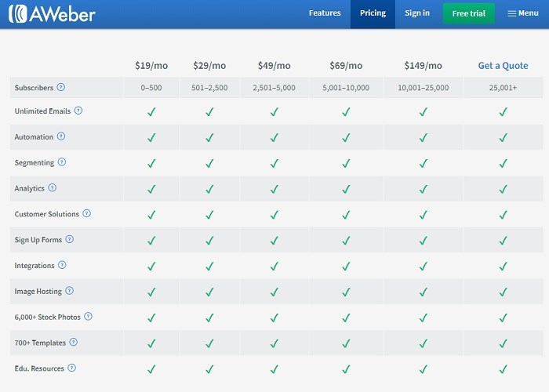Click the 501–2,500 subscribers cell
This screenshot has width=549, height=392.
click(209, 88)
